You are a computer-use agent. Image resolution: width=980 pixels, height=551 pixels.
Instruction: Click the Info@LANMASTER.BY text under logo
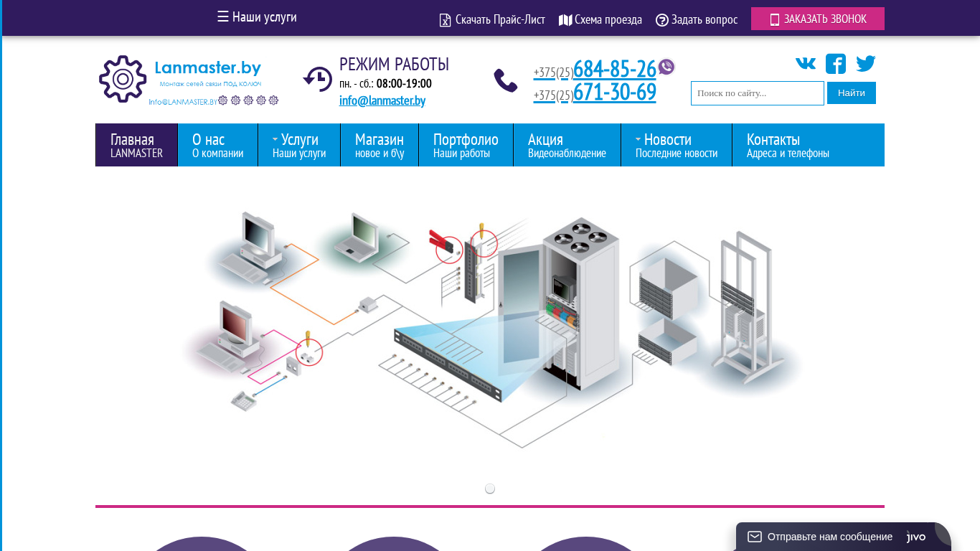click(x=183, y=102)
